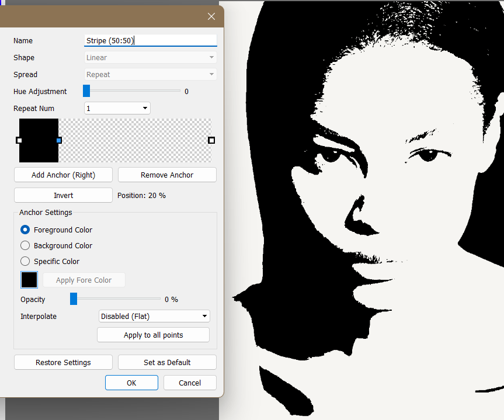The width and height of the screenshot is (504, 420).
Task: Click the Remove Anchor button
Action: (167, 175)
